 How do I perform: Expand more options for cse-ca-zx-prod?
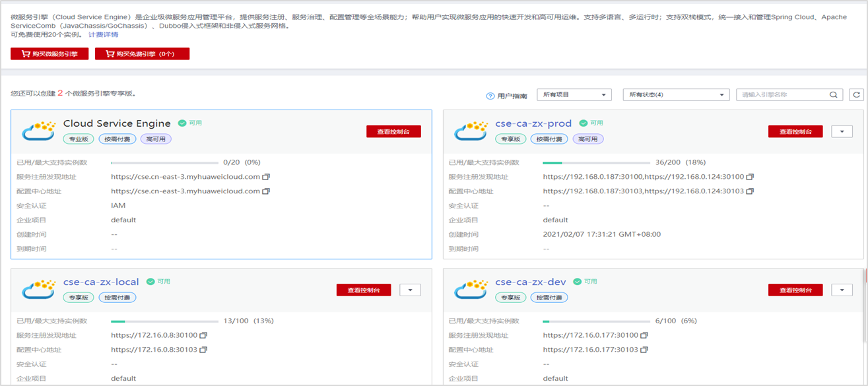click(x=842, y=131)
